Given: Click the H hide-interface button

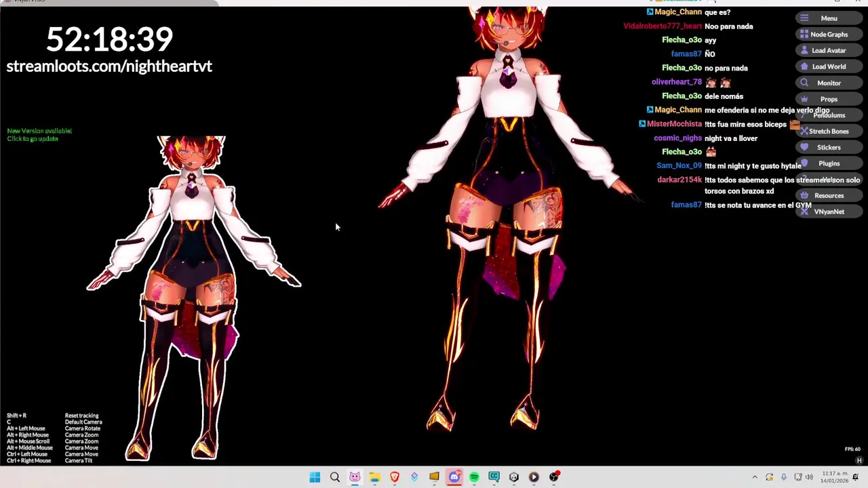Looking at the screenshot, I should 859,461.
